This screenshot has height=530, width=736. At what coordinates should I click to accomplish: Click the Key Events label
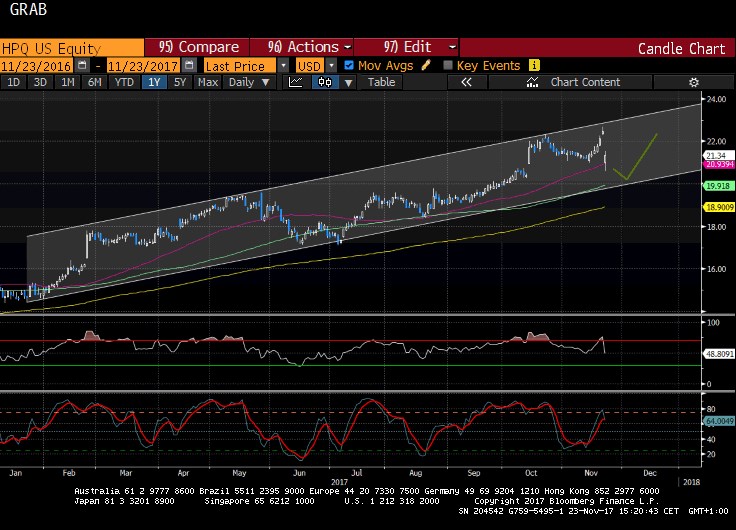click(x=488, y=65)
